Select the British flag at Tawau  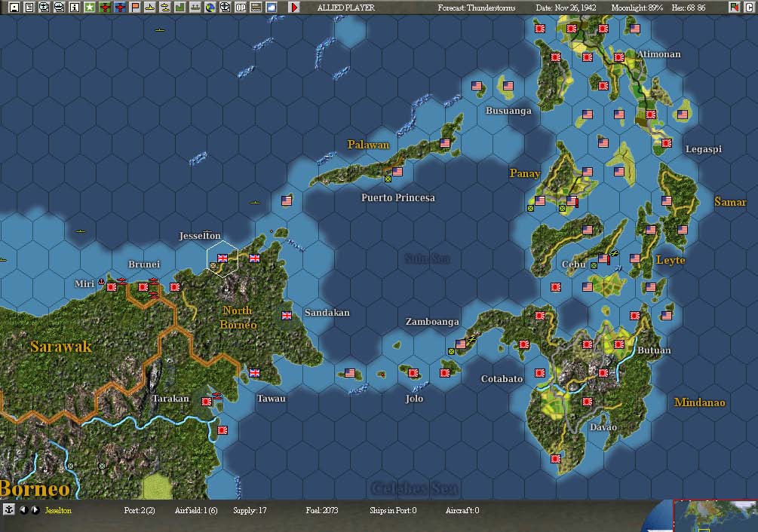[254, 373]
